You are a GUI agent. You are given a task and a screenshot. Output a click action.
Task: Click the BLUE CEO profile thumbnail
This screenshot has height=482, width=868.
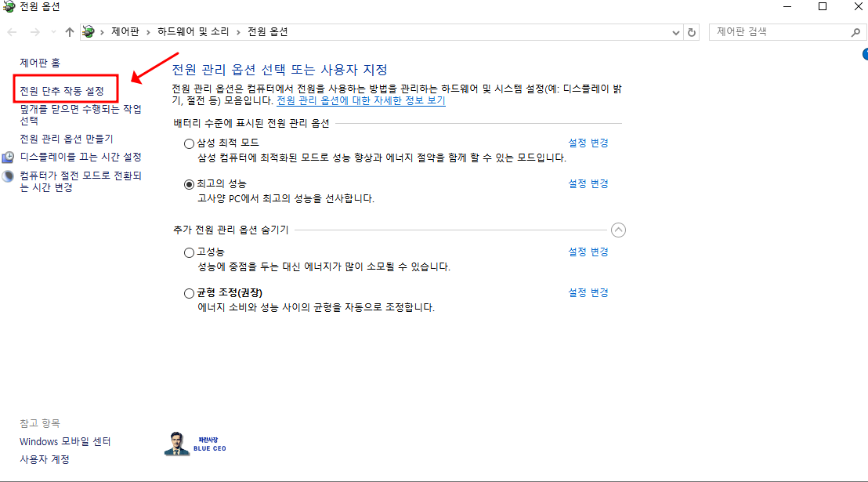[178, 443]
